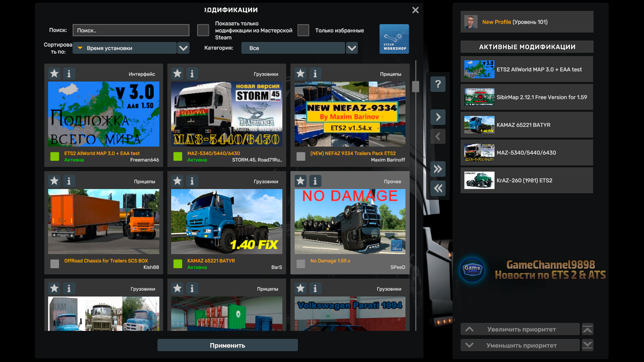Move mod to lowest priority icon
The image size is (644, 362).
pos(588,345)
